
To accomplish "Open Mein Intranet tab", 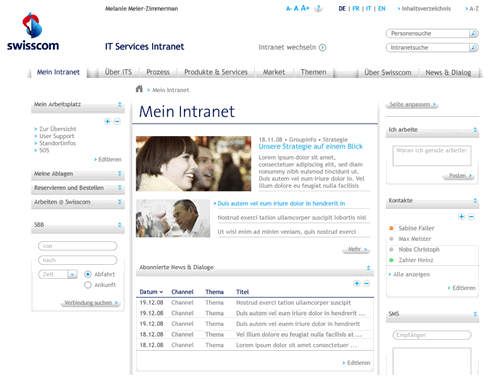I will pos(58,72).
